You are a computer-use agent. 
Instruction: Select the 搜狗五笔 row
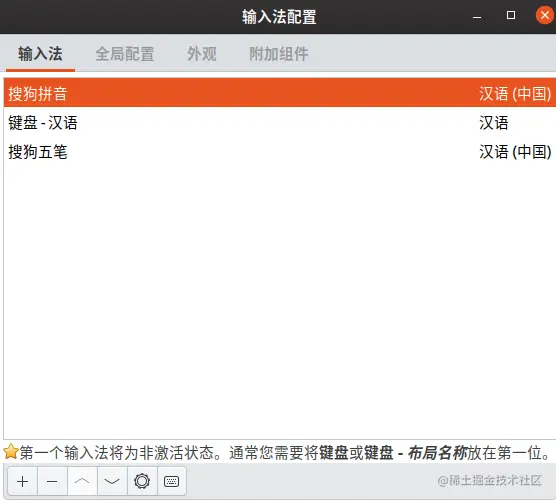[x=279, y=152]
